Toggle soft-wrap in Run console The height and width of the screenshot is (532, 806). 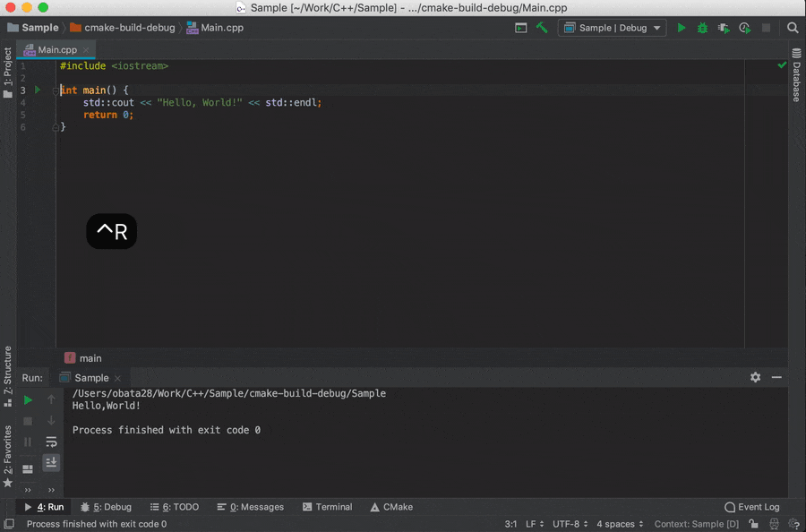[51, 442]
